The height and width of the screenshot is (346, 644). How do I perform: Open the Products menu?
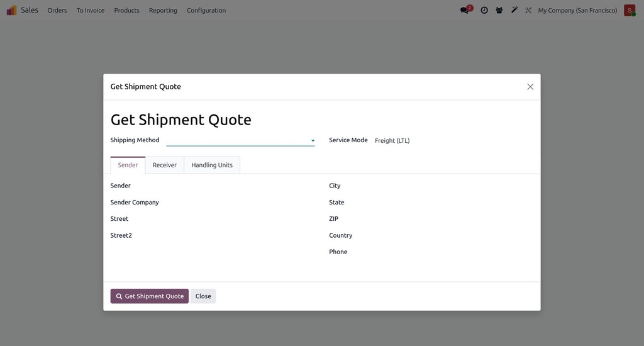[126, 10]
